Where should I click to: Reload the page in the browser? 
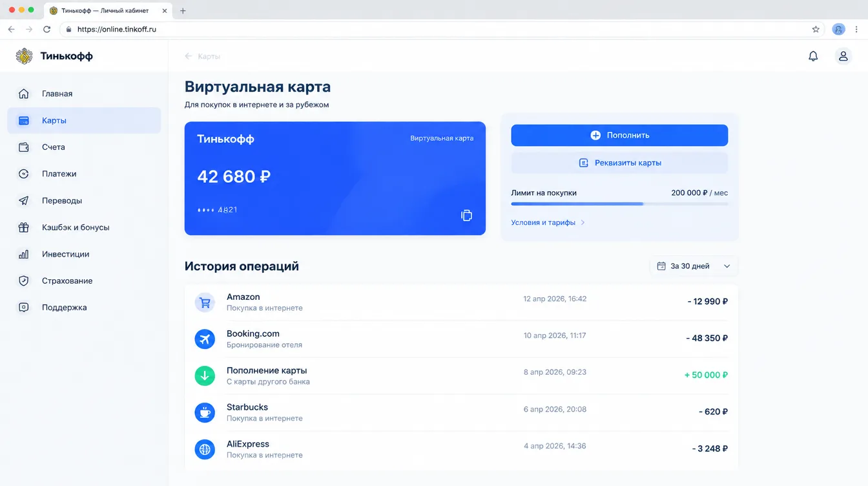[x=46, y=29]
